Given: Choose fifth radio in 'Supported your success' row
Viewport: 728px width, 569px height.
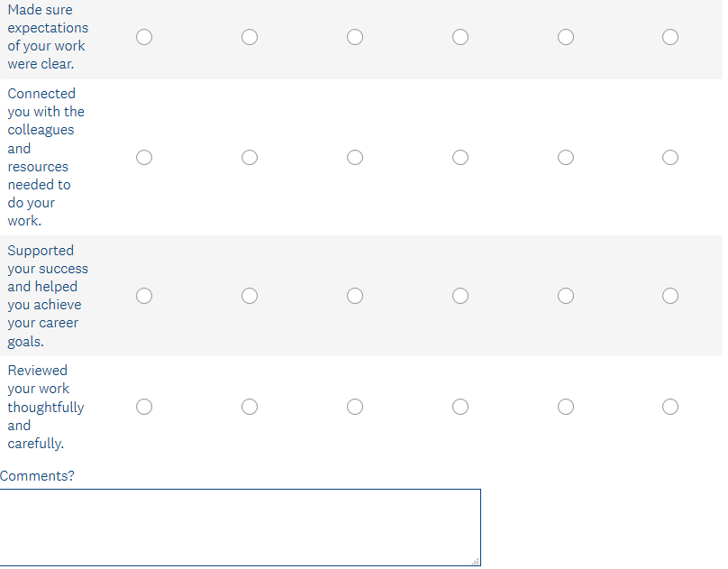Looking at the screenshot, I should pyautogui.click(x=566, y=296).
